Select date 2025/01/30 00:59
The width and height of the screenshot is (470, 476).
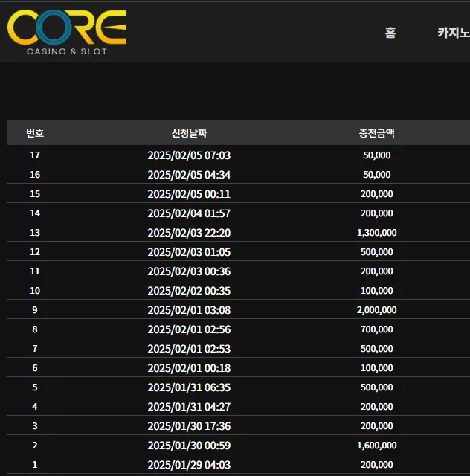point(189,446)
